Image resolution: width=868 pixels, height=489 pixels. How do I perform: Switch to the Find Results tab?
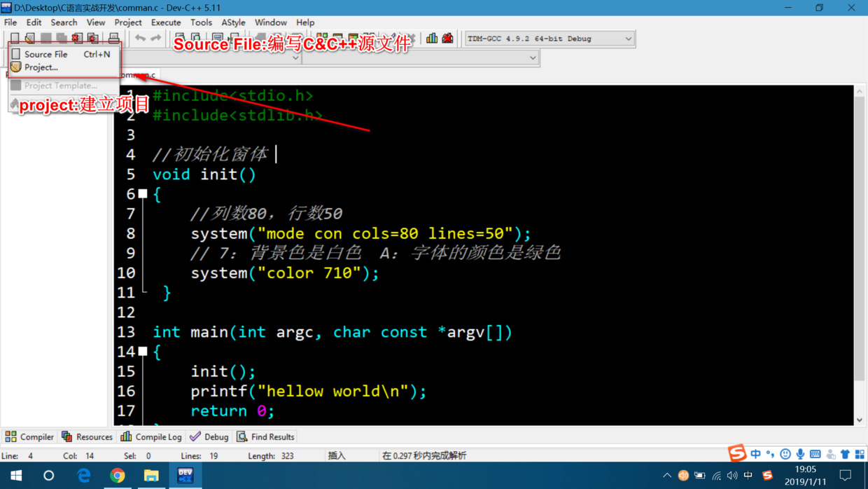(265, 436)
